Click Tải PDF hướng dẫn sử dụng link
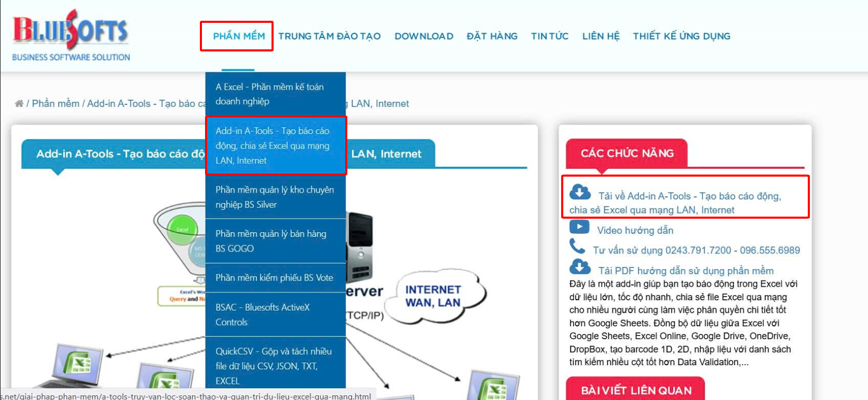The width and height of the screenshot is (868, 400). 685,271
